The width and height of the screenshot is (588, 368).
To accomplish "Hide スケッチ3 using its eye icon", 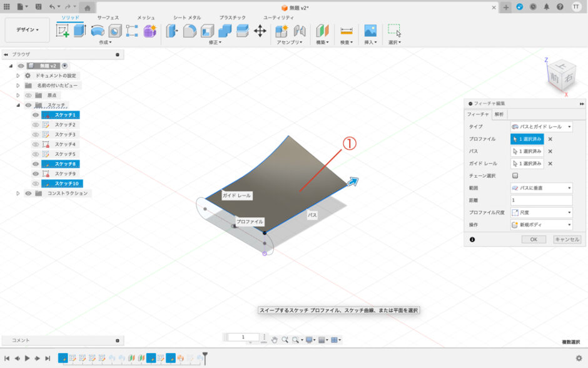I will pos(36,135).
